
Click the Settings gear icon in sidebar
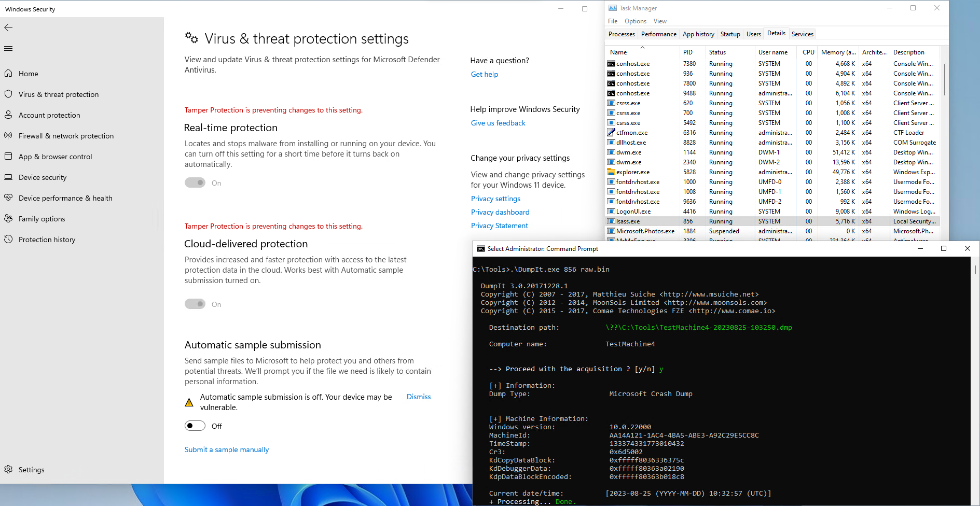(8, 469)
